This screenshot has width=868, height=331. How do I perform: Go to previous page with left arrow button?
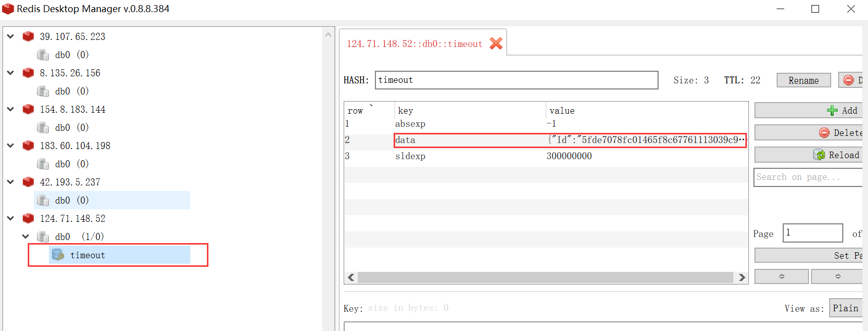tap(781, 276)
